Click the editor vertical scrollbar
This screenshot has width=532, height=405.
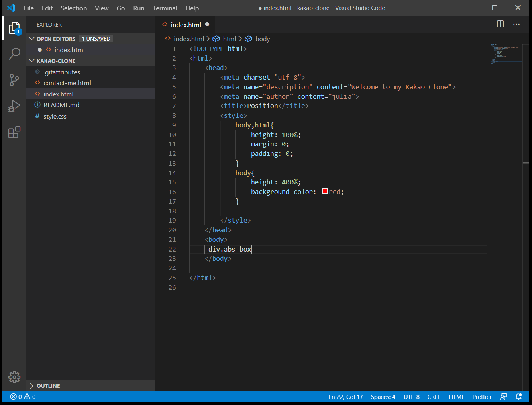click(x=526, y=217)
